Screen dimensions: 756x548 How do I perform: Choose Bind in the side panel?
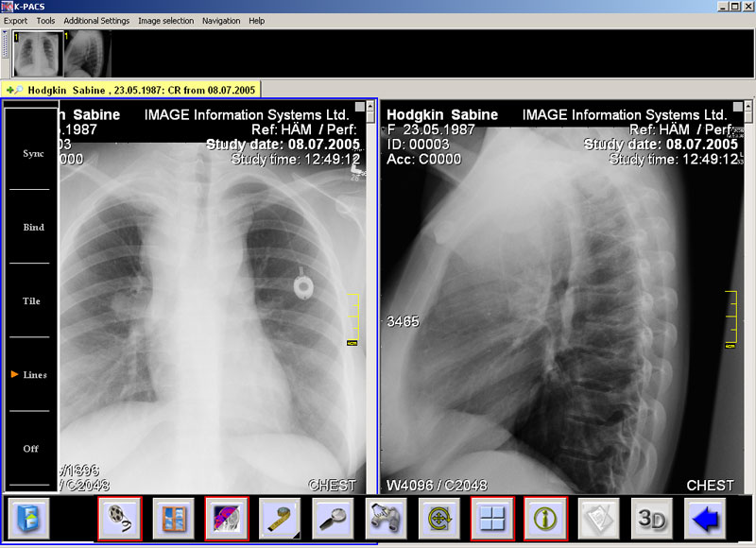click(33, 227)
